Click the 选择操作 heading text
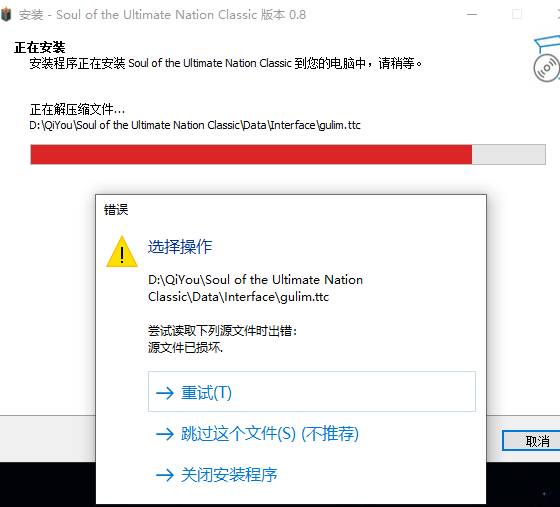 [x=180, y=246]
